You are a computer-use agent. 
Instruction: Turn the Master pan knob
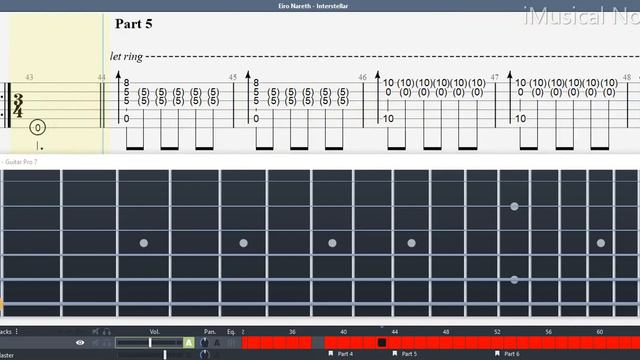(205, 355)
